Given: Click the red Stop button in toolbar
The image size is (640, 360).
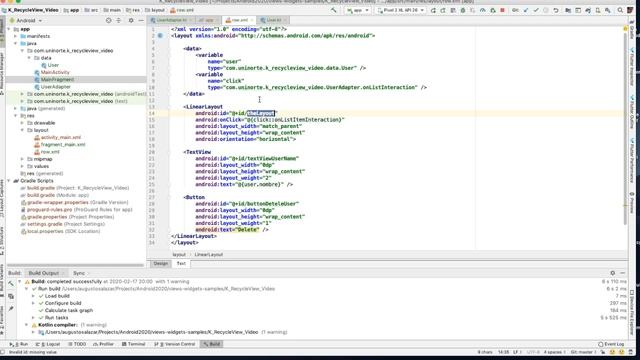Looking at the screenshot, I should click(x=502, y=10).
